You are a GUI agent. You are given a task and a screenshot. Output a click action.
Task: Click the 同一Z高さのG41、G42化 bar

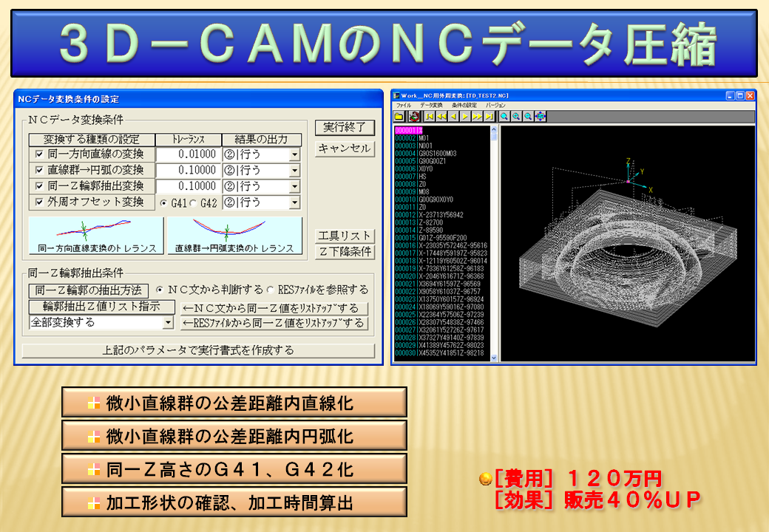coord(234,468)
